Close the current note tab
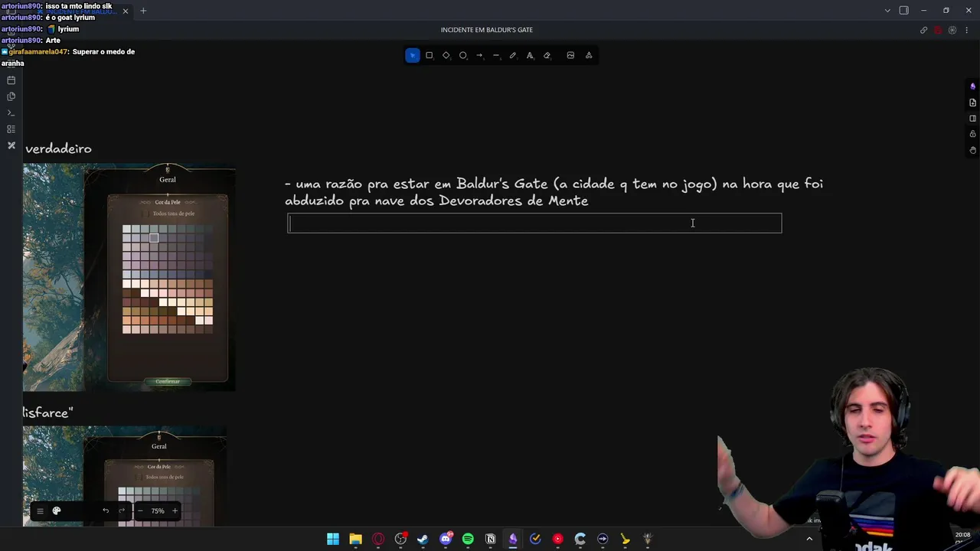Viewport: 980px width, 551px height. tap(126, 11)
